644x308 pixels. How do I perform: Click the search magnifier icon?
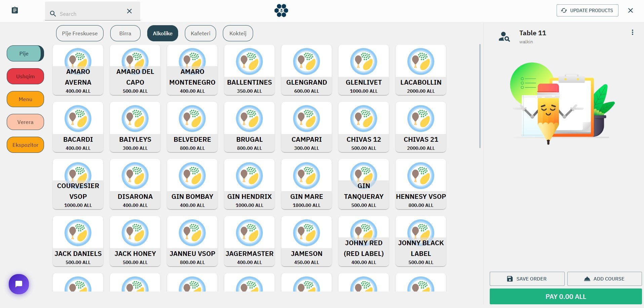[53, 14]
